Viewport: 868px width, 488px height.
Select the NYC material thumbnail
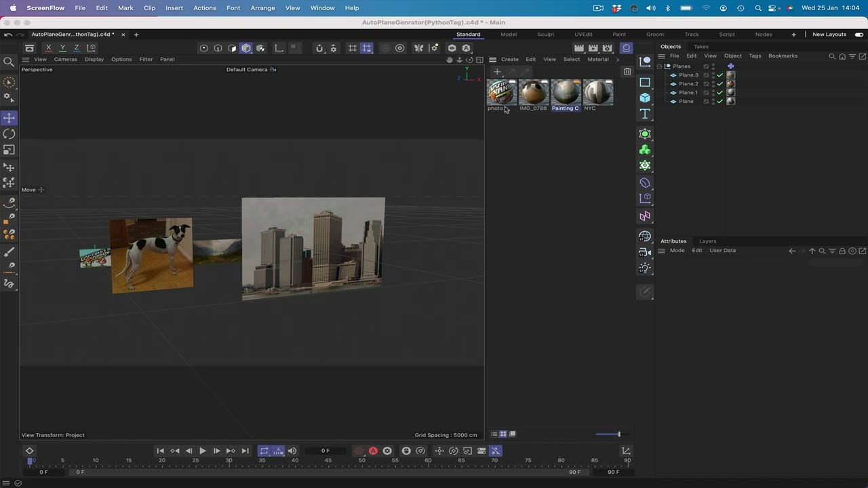(597, 94)
